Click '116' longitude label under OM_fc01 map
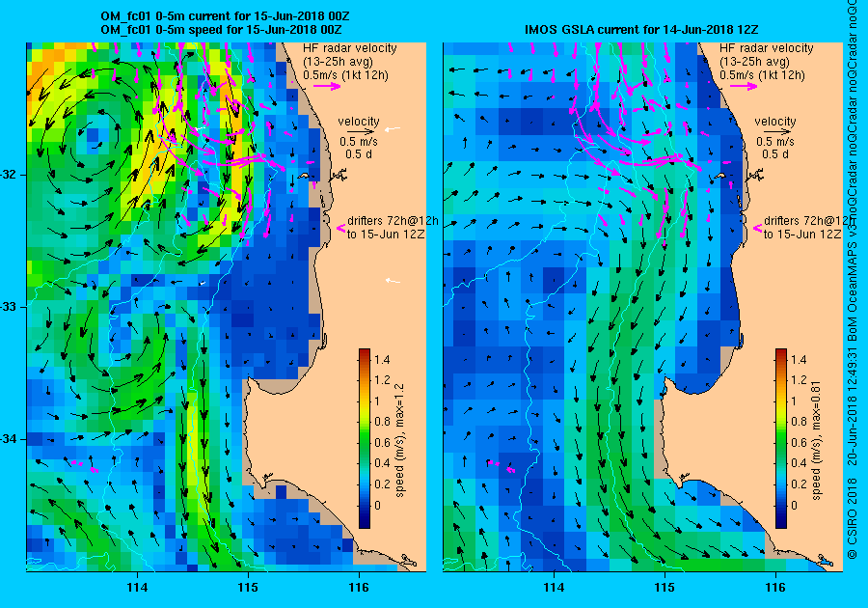This screenshot has height=608, width=868. (x=359, y=588)
